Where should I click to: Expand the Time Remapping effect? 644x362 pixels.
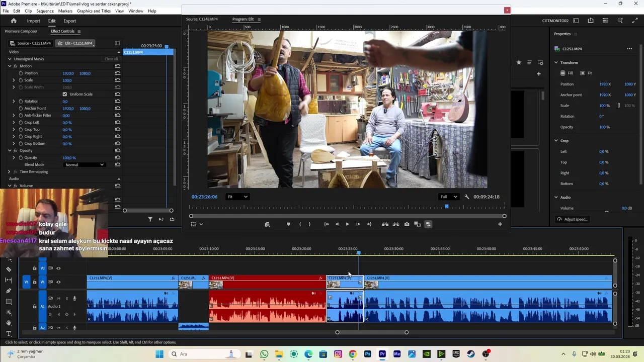pyautogui.click(x=10, y=172)
